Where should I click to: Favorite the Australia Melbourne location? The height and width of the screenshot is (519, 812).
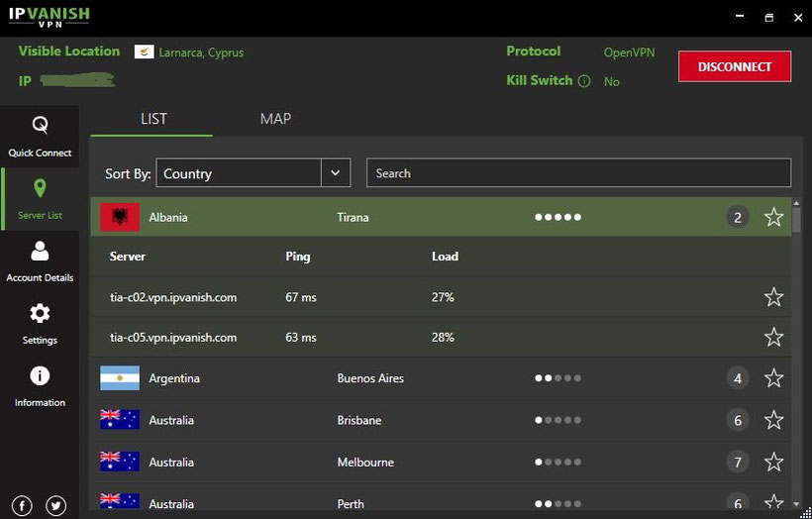coord(773,462)
